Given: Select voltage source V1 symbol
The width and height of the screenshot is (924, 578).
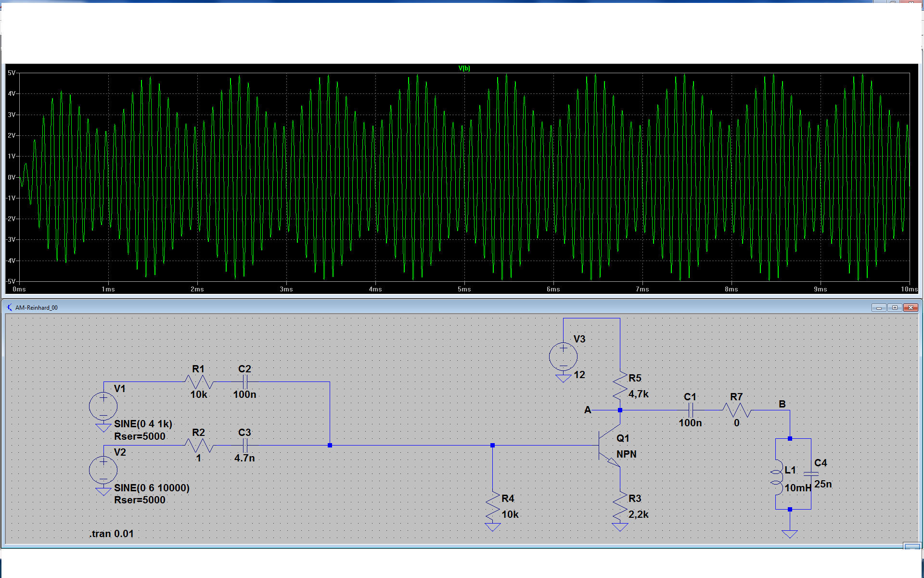Looking at the screenshot, I should [103, 406].
